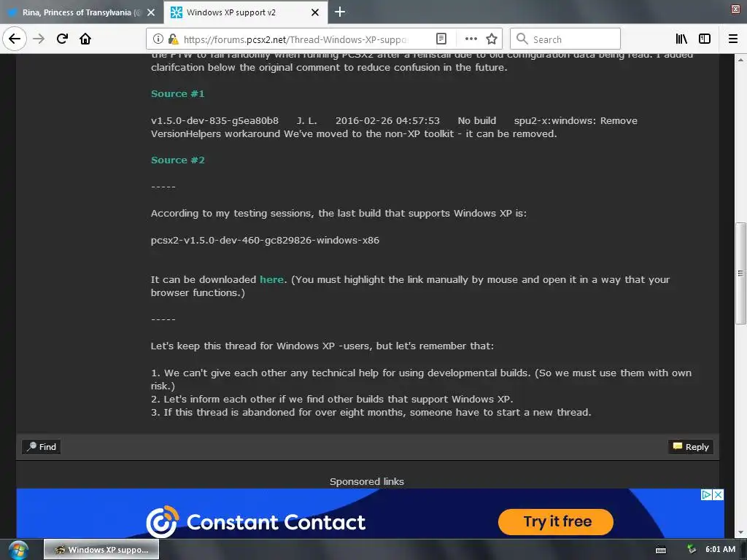Close the Windows XP support v2 tab

315,12
